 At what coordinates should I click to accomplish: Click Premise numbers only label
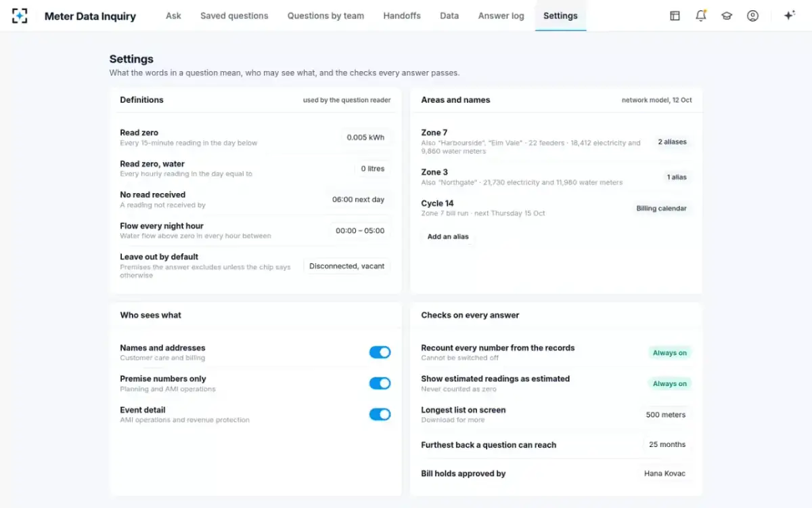(x=163, y=379)
